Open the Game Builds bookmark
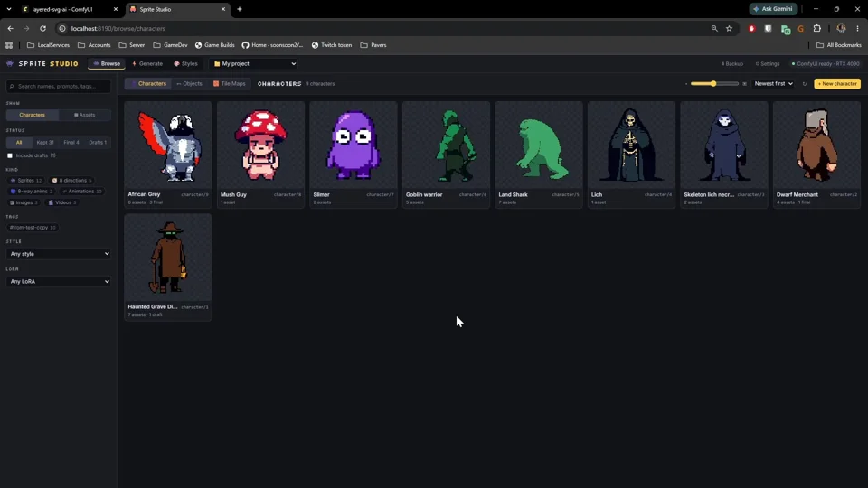The height and width of the screenshot is (488, 868). (x=215, y=45)
